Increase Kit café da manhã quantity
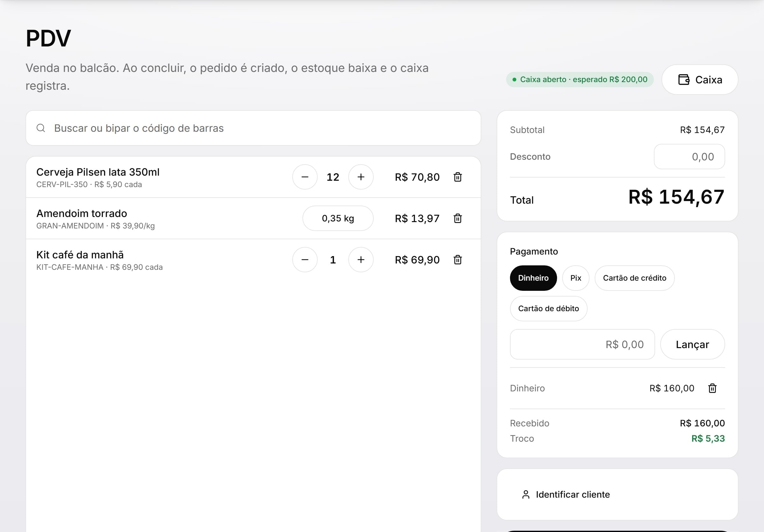The image size is (764, 532). click(361, 260)
